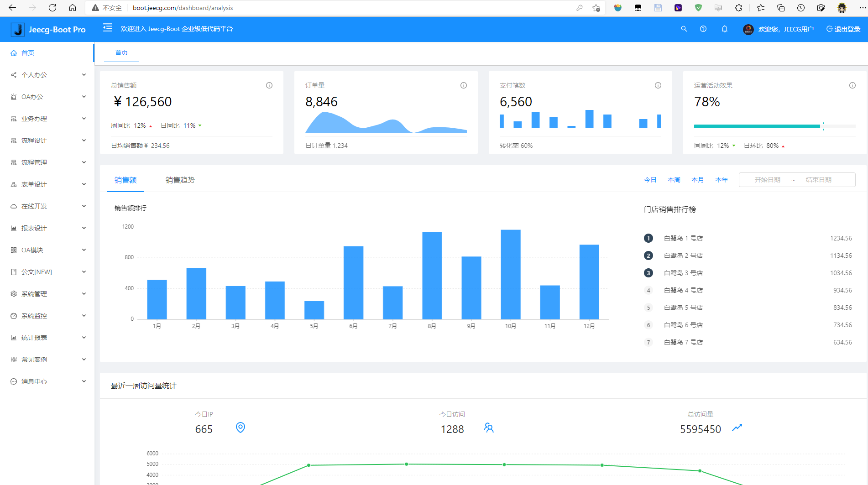Open browser history clock icon
This screenshot has height=485, width=868.
801,8
